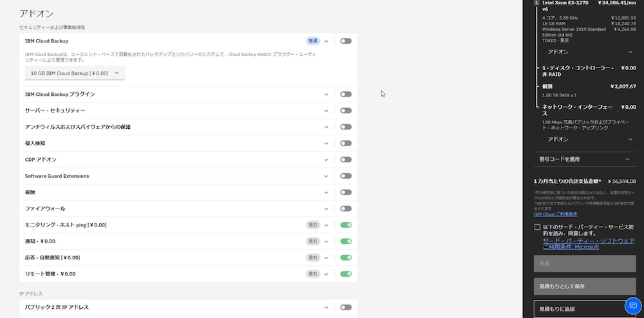The image size is (644, 318).
Task: Toggle the サーバー・セキュリティー switch on
Action: tap(346, 111)
